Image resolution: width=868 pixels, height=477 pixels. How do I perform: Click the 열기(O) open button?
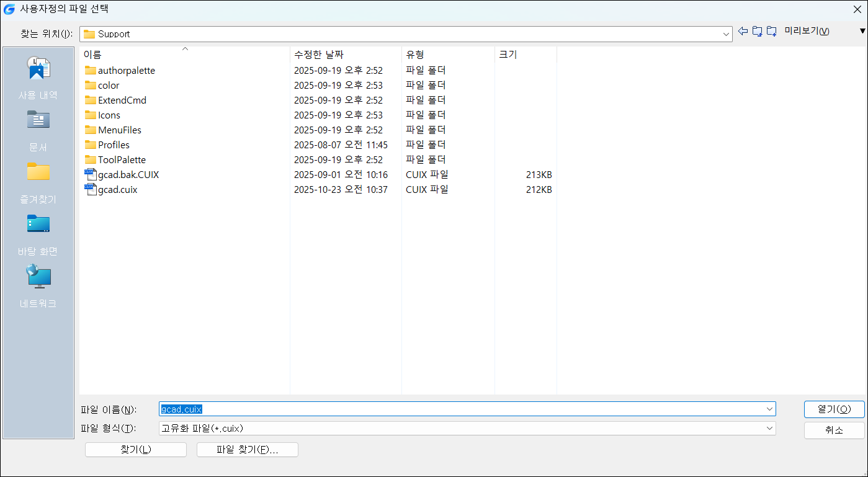pyautogui.click(x=834, y=409)
